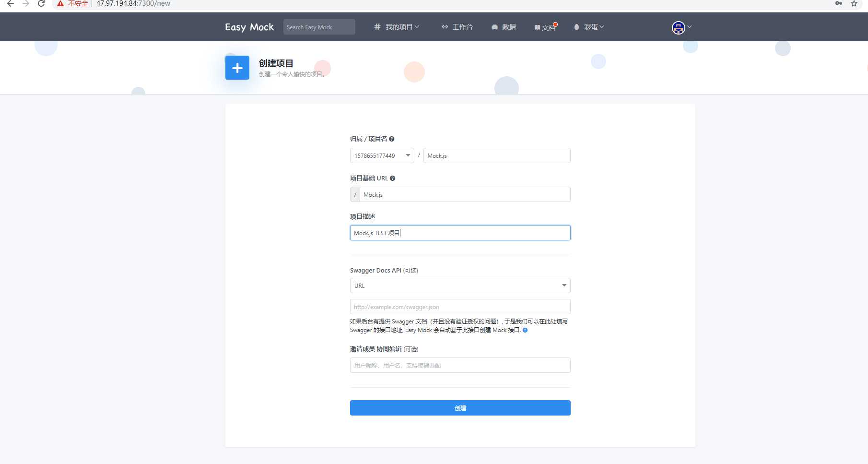Screen dimensions: 868x464
Task: Click the 不安全 security warning icon
Action: coord(60,3)
